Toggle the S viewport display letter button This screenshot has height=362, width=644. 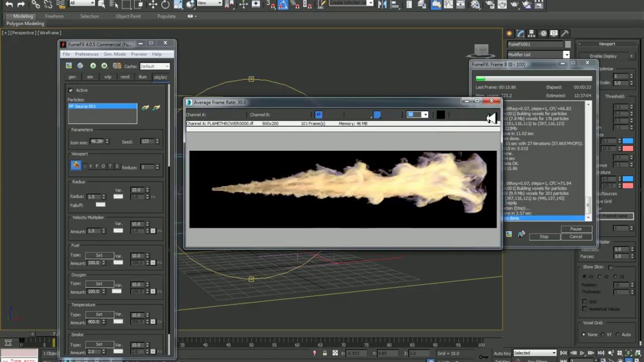117,166
